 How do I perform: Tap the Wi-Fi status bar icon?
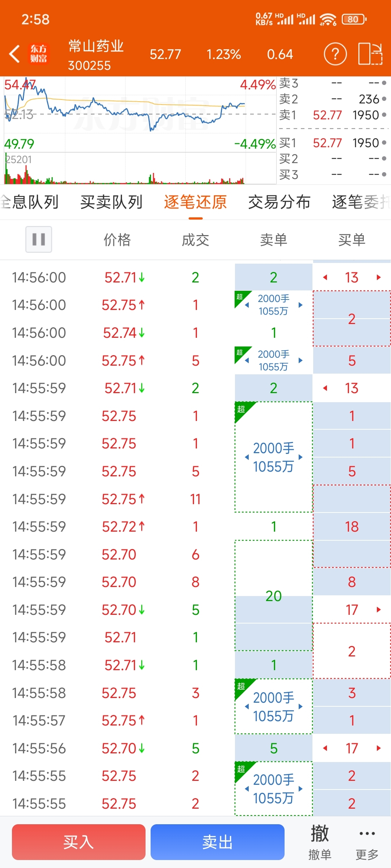pyautogui.click(x=328, y=19)
